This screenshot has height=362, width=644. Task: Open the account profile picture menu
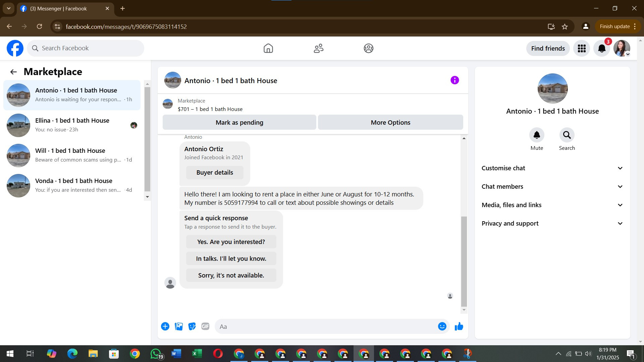(x=622, y=48)
